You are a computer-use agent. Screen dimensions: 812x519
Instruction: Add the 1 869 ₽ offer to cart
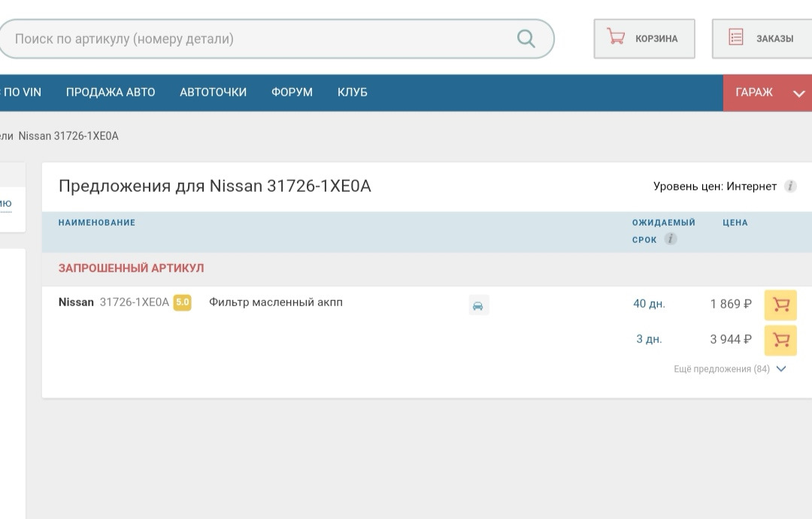pos(780,305)
